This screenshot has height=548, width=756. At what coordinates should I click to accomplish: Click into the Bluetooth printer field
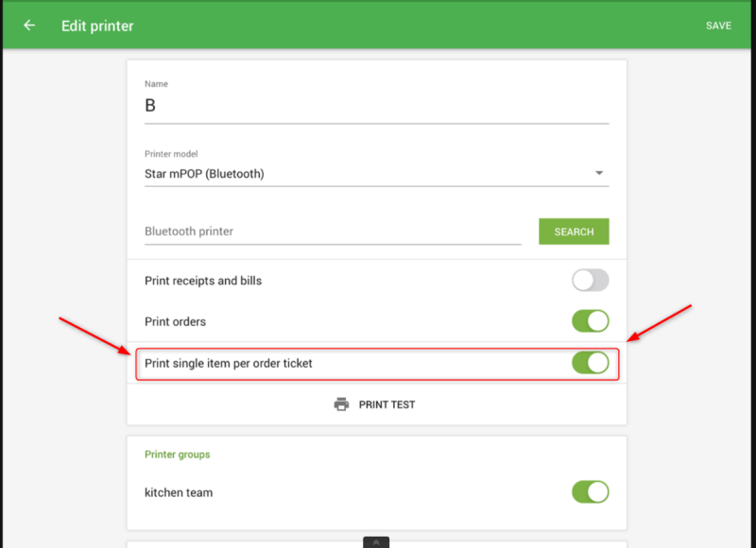pyautogui.click(x=333, y=231)
